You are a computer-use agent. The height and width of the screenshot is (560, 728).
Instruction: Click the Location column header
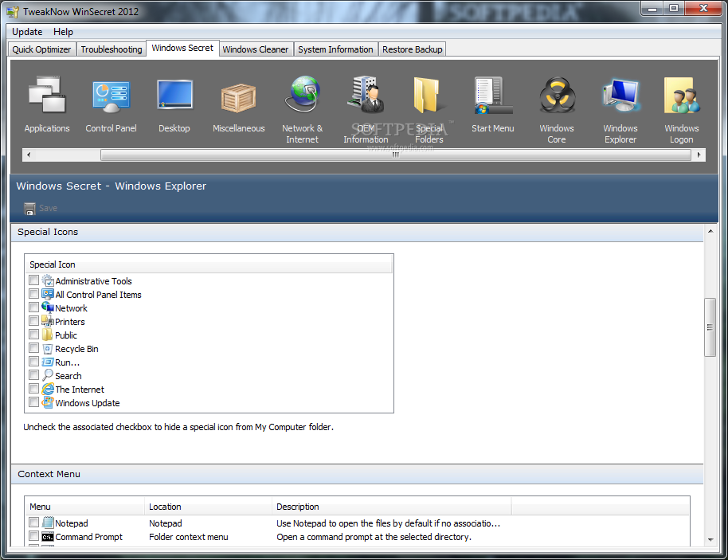[208, 507]
